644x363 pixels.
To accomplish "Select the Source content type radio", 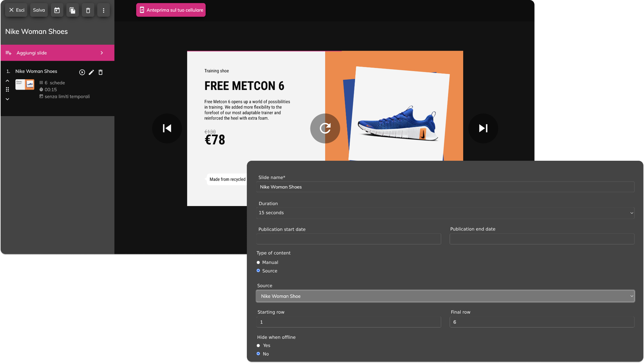I will (x=258, y=271).
